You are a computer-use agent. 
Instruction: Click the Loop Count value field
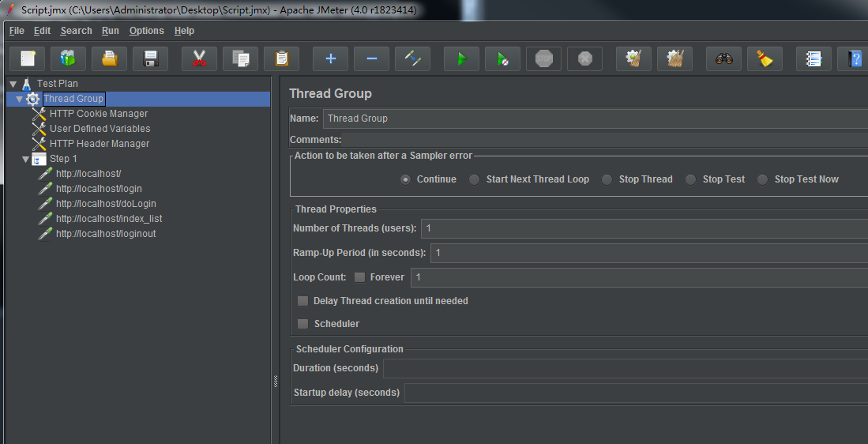pos(640,277)
